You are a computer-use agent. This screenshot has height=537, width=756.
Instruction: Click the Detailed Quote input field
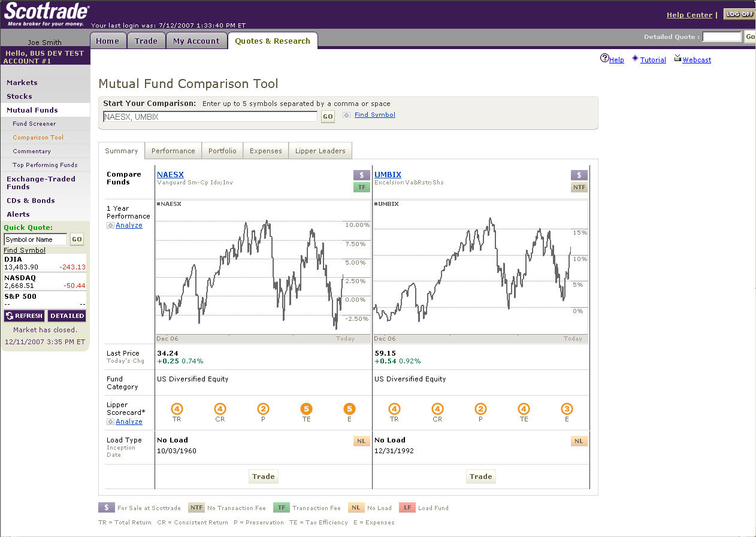722,37
